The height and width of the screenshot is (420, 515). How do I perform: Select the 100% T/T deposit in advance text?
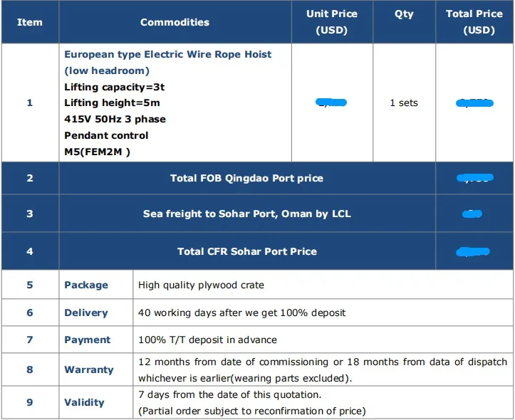[207, 340]
